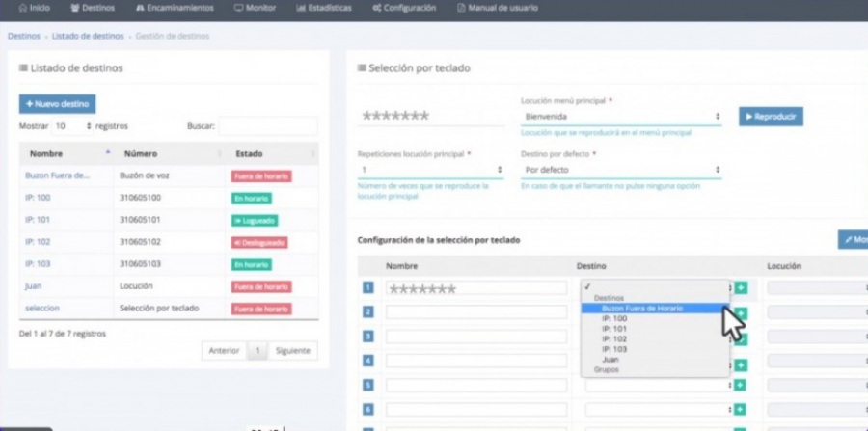The height and width of the screenshot is (431, 868).
Task: Click the Destinos breadcrumb link
Action: click(x=24, y=36)
